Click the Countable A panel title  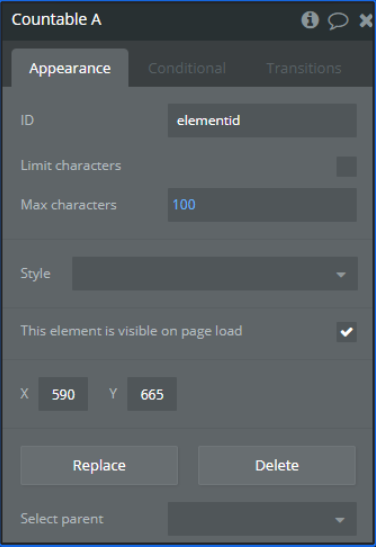[57, 20]
